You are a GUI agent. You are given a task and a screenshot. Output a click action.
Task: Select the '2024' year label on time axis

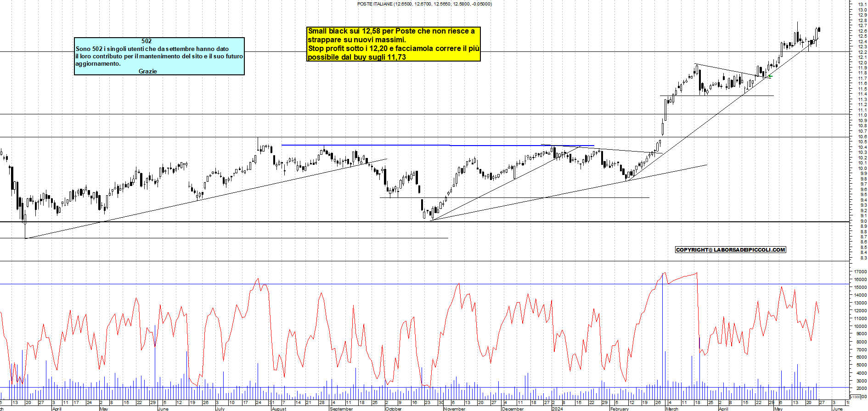[x=557, y=409]
